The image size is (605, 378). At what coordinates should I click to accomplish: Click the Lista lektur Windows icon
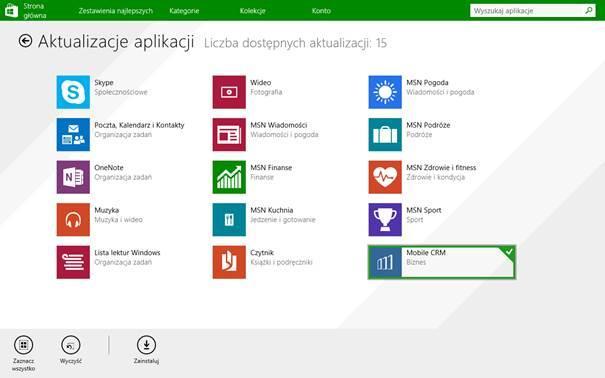[x=73, y=262]
